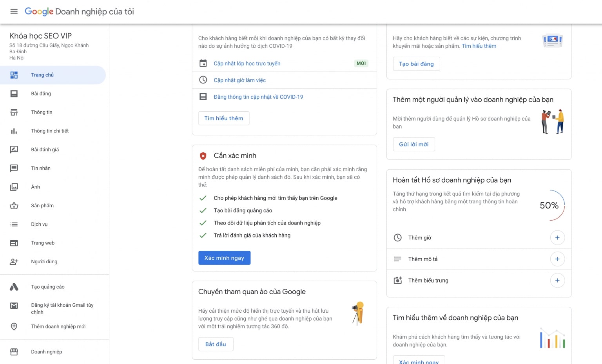602x364 pixels.
Task: Open Thông tin chi tiết chart icon
Action: tap(14, 131)
